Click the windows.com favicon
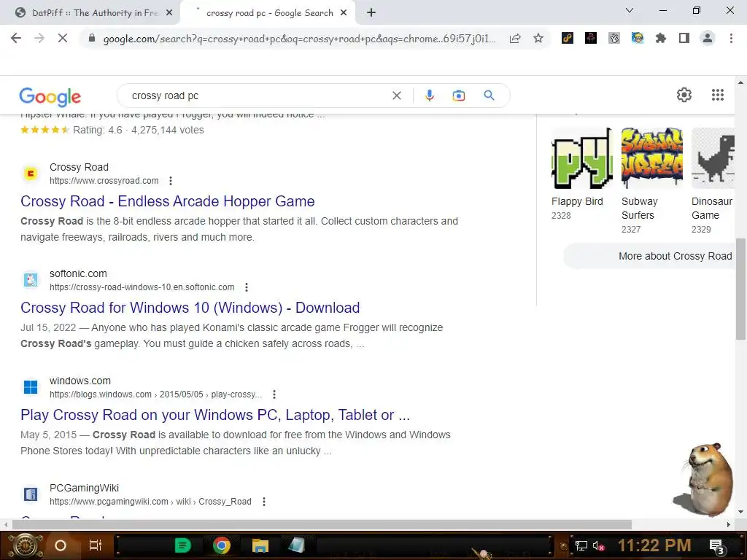747x560 pixels. (31, 386)
